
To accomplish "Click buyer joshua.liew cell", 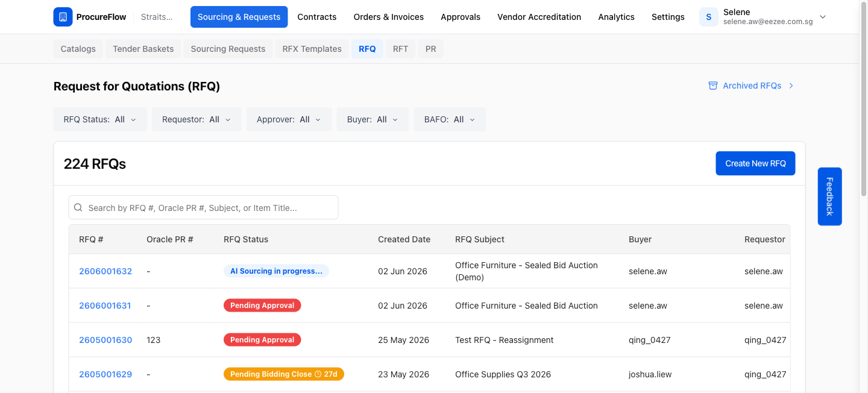I will pyautogui.click(x=650, y=374).
